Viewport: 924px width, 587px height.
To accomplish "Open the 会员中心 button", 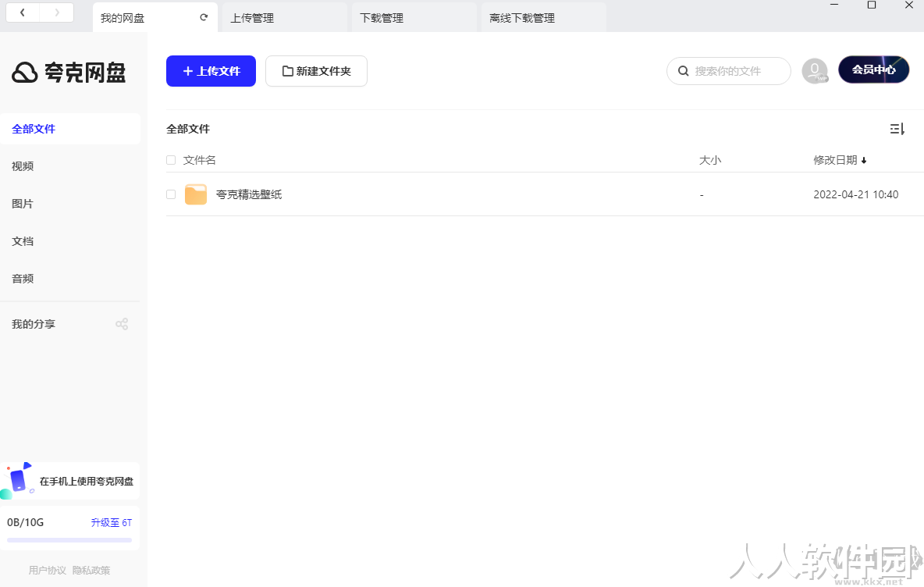I will tap(874, 69).
